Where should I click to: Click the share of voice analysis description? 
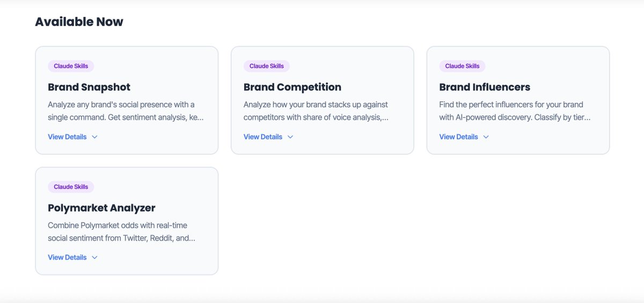point(316,110)
